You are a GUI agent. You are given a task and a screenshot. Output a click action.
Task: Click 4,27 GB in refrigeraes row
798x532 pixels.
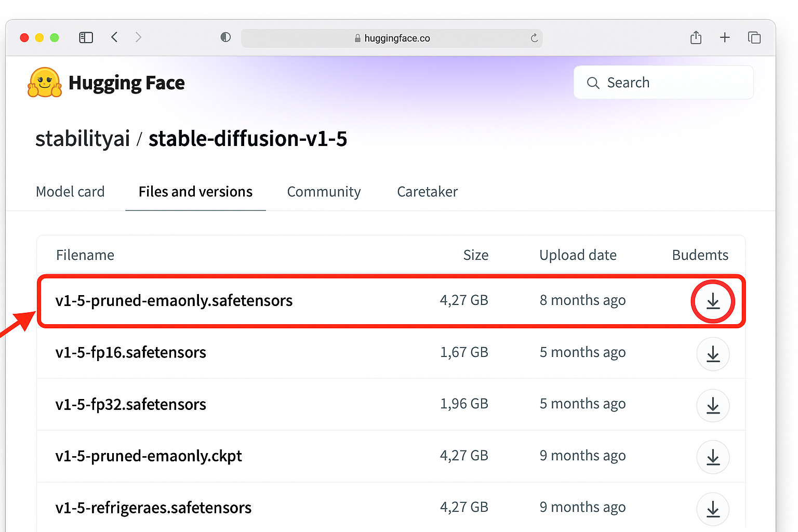[464, 507]
